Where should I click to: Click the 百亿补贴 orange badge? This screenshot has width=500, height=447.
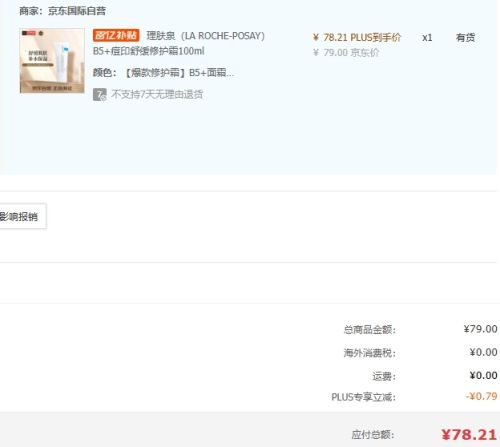pyautogui.click(x=116, y=35)
